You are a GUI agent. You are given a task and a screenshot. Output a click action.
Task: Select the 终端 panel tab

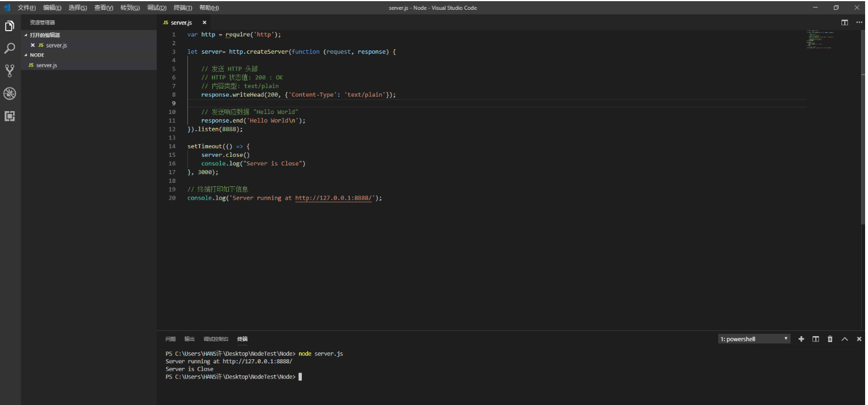tap(242, 339)
